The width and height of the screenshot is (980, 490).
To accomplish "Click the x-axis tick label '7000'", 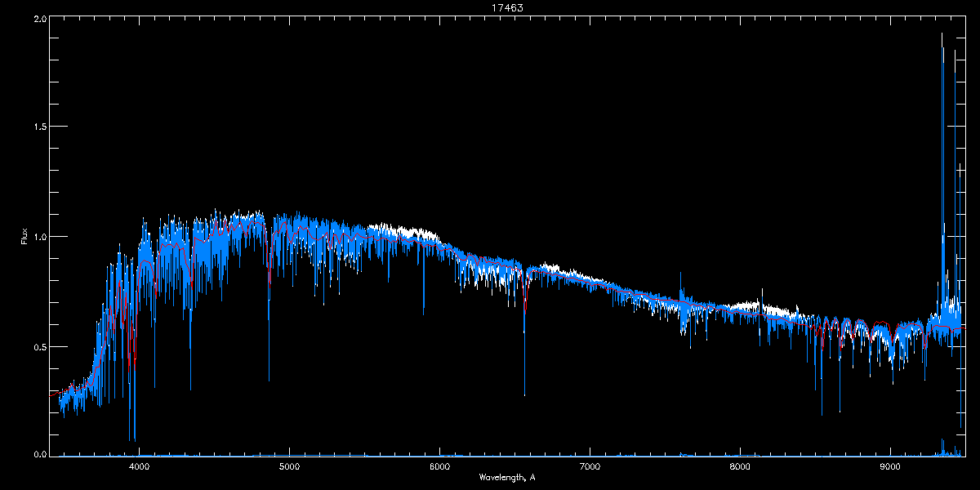I will (590, 467).
